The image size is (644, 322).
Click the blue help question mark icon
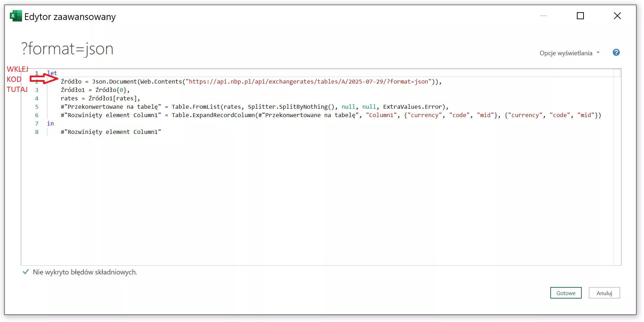(616, 52)
